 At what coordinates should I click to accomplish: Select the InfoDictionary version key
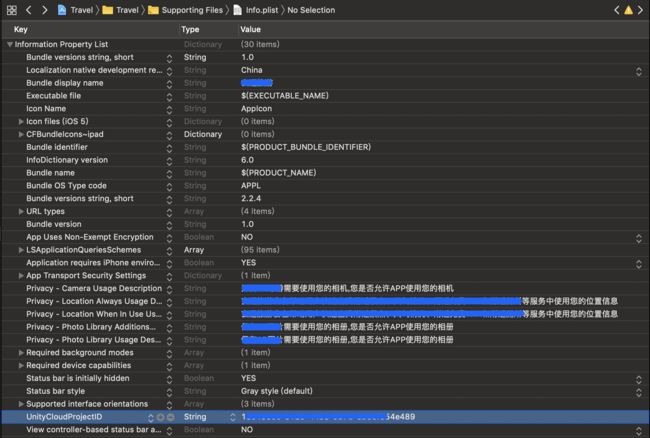(x=67, y=160)
